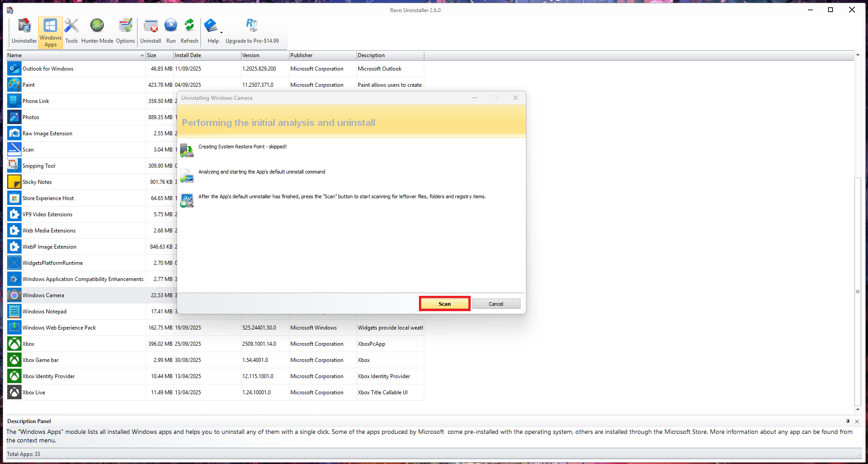Activate Hunter Mode from the toolbar
This screenshot has width=868, height=464.
(x=97, y=31)
